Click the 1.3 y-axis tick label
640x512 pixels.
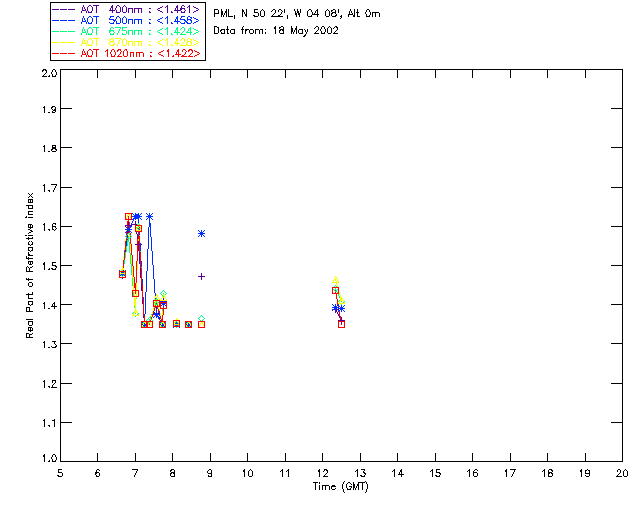point(49,345)
